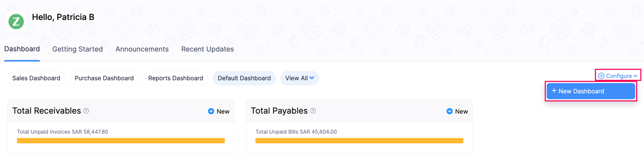Click the Zoho Books logo icon
The image size is (644, 156).
(x=16, y=21)
